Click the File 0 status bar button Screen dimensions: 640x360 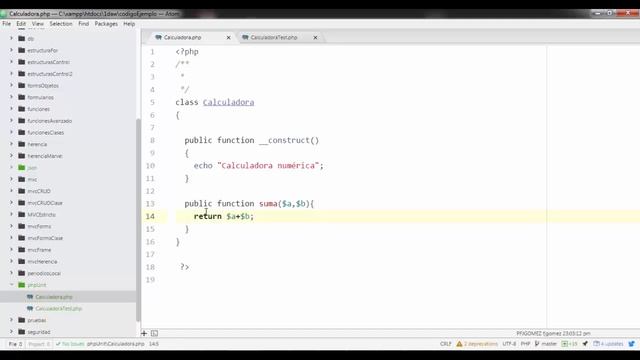click(16, 344)
